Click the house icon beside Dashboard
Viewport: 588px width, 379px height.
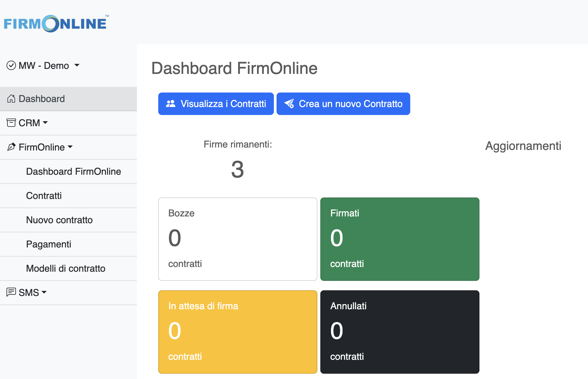[x=11, y=99]
